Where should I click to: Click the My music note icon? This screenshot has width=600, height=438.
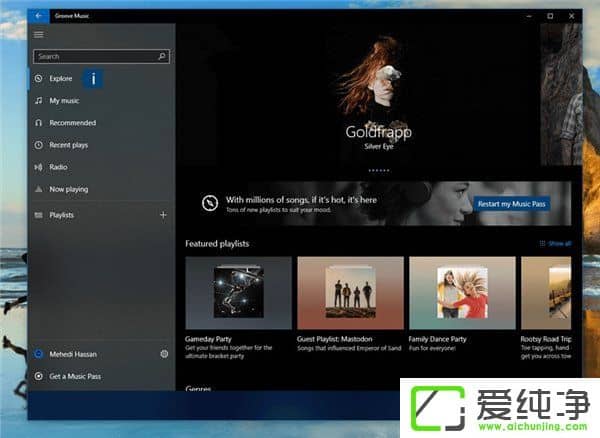pyautogui.click(x=38, y=101)
